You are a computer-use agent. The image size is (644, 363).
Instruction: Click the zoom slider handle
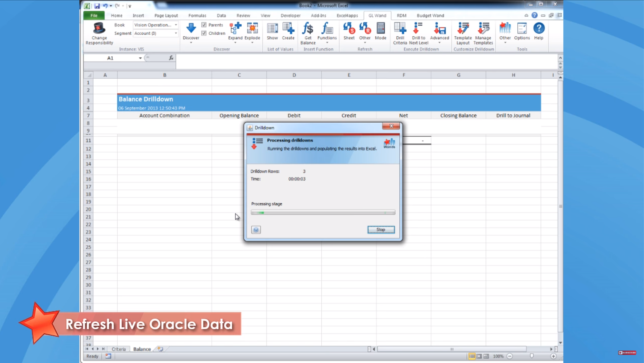click(x=531, y=356)
